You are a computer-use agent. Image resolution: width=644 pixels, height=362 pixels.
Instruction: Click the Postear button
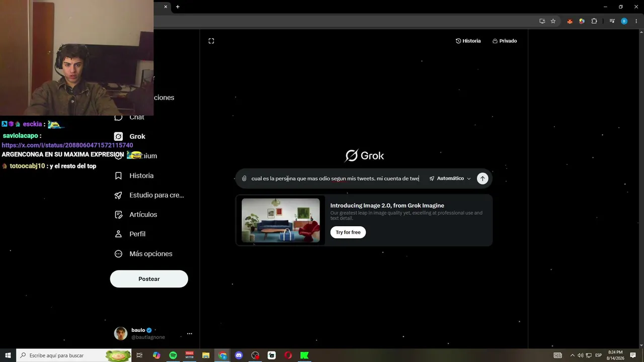pos(149,279)
